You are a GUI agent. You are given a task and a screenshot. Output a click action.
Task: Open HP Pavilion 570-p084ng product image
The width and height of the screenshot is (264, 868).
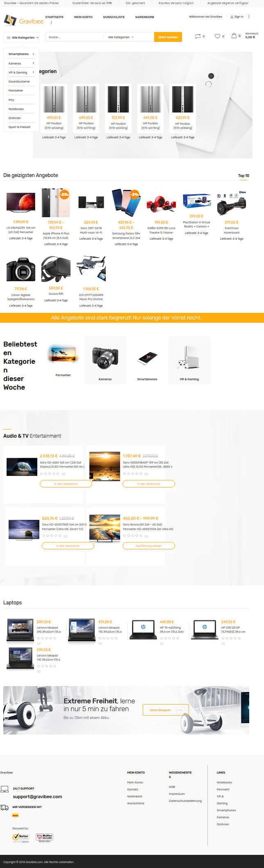(183, 99)
